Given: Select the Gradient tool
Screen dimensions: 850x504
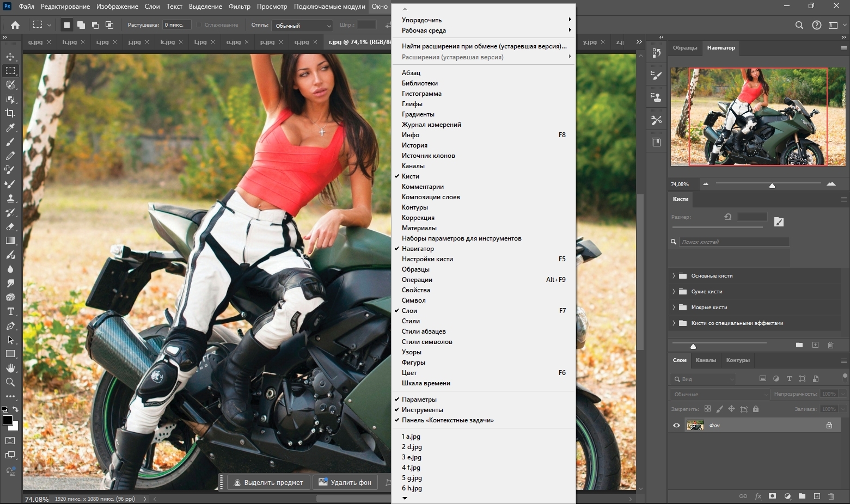Looking at the screenshot, I should [x=10, y=241].
